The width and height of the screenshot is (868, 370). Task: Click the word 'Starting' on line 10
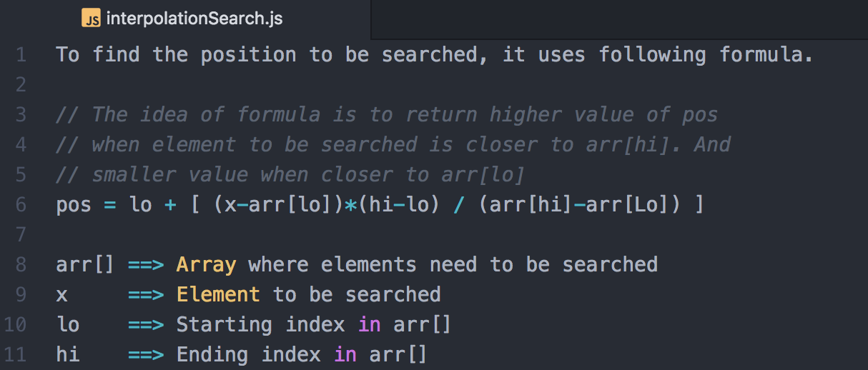pos(224,325)
